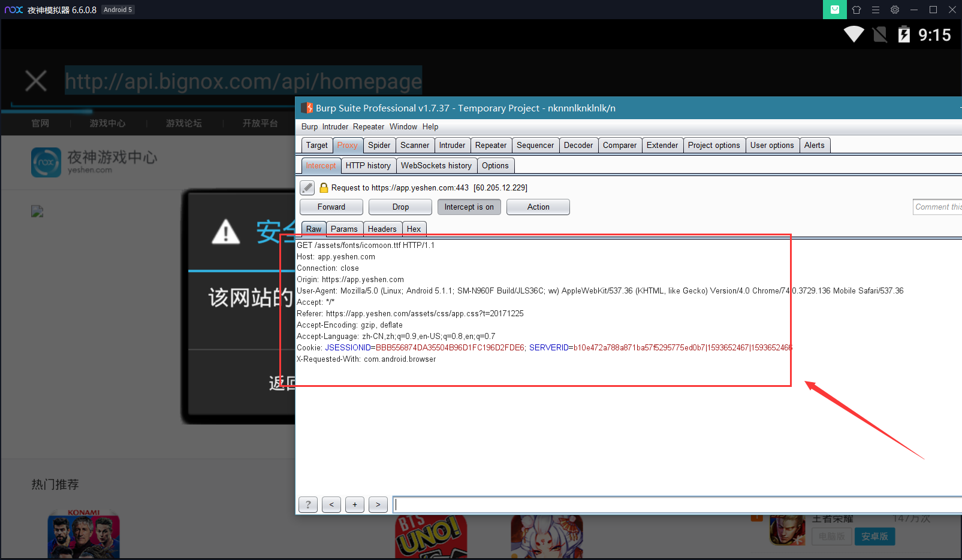This screenshot has width=962, height=560.
Task: Open the Decoder tool tab
Action: (578, 145)
